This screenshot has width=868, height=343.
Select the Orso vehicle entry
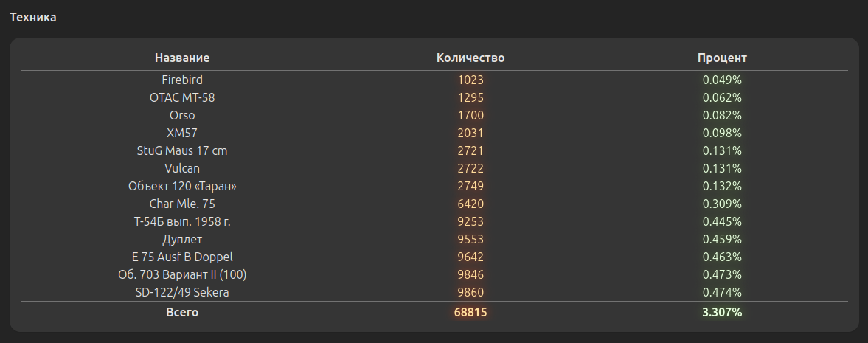pyautogui.click(x=182, y=115)
